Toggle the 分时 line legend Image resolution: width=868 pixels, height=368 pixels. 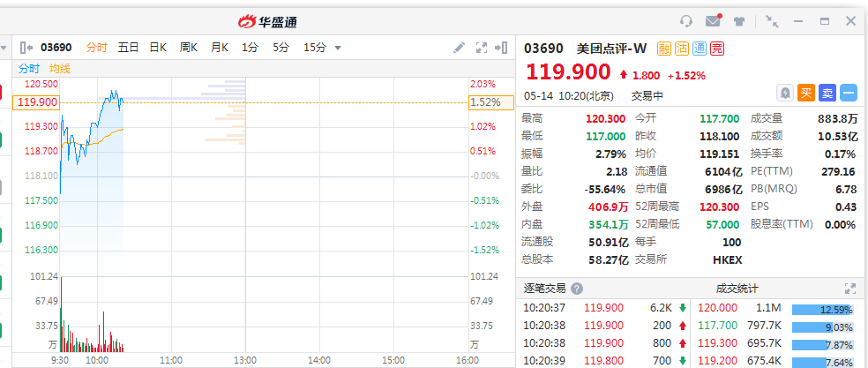click(29, 68)
